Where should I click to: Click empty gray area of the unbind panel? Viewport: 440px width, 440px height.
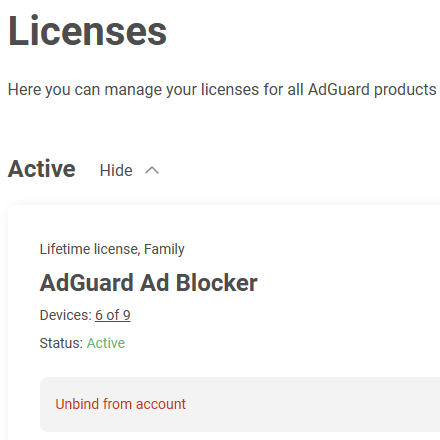[313, 404]
